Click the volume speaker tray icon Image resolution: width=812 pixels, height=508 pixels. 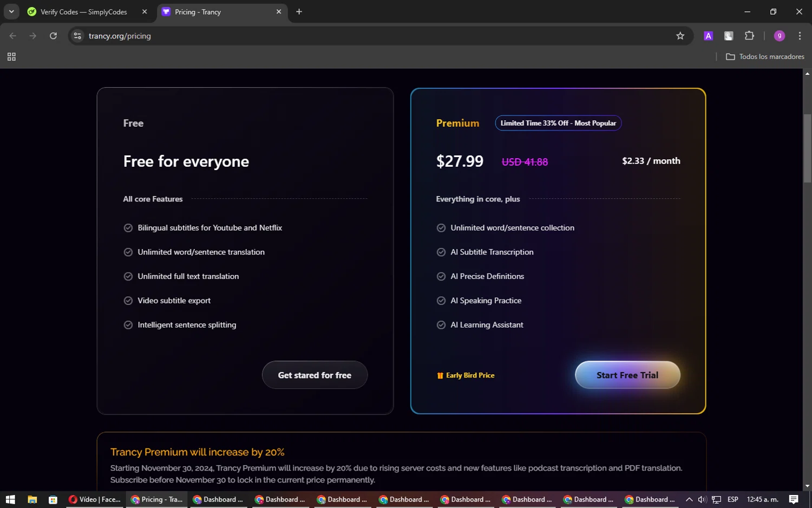coord(702,499)
